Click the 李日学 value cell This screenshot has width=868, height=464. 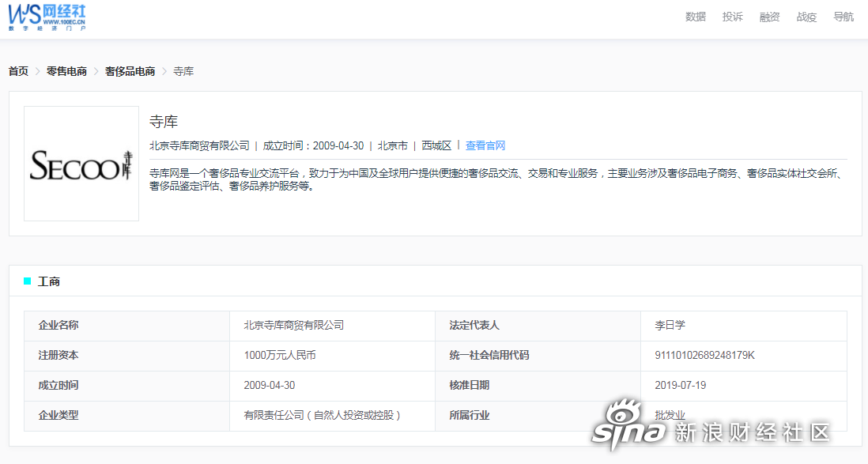pos(743,326)
